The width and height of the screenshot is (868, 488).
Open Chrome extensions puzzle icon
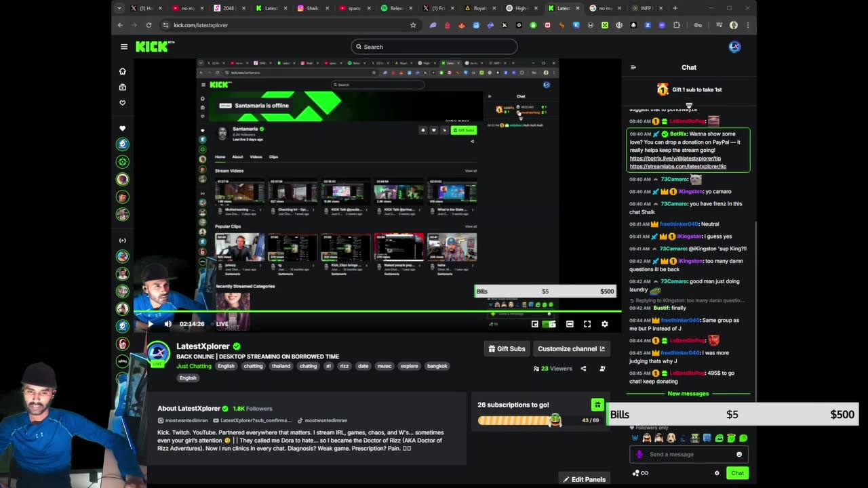click(676, 25)
